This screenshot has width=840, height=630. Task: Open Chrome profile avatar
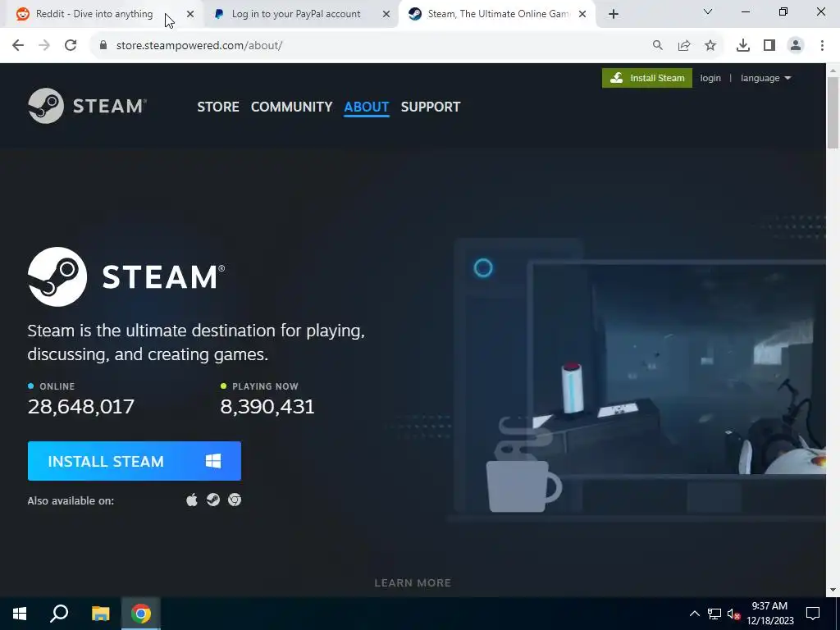pos(796,46)
